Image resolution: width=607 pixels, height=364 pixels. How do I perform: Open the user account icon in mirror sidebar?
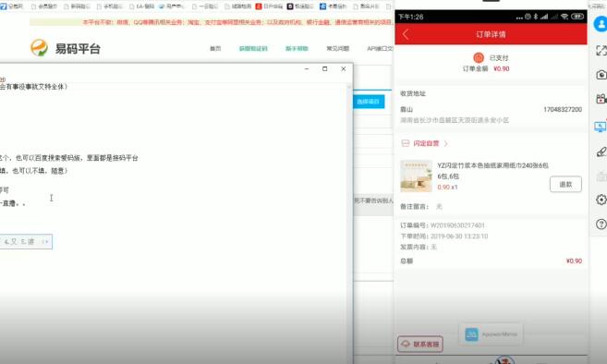601,24
